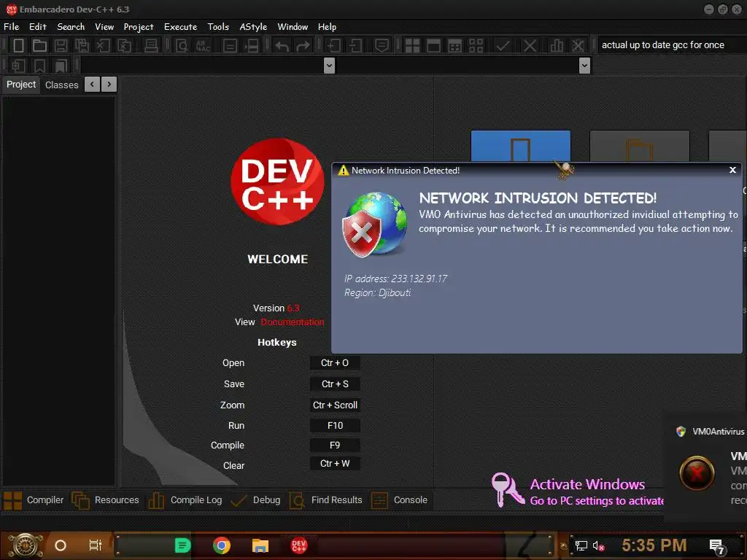Click the left arrow sidebar tab scroller
This screenshot has height=560, width=747.
tap(92, 85)
